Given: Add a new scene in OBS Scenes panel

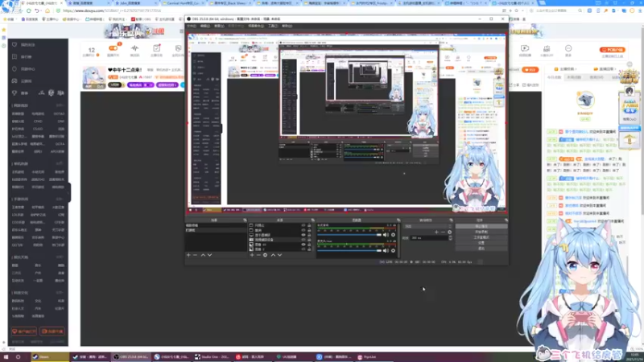Looking at the screenshot, I should click(x=188, y=255).
